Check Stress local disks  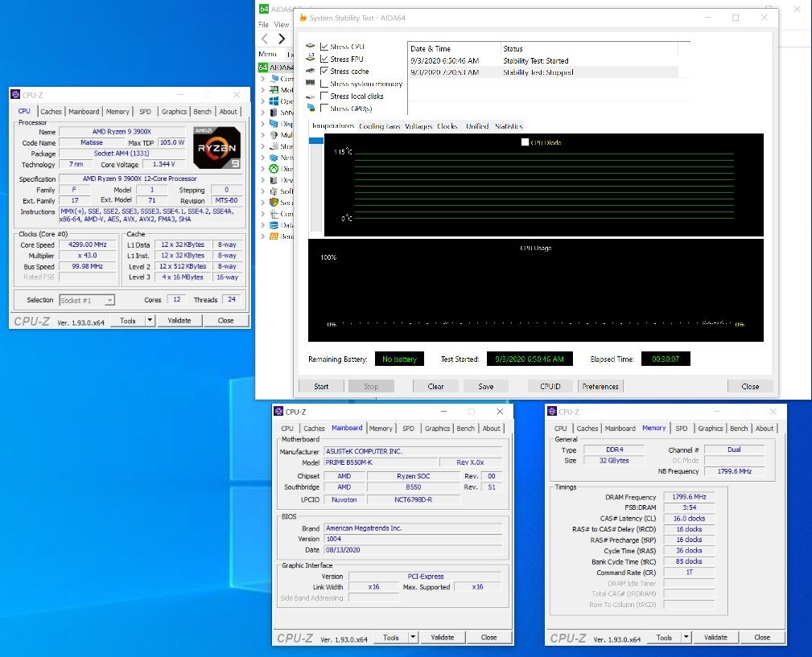pyautogui.click(x=324, y=96)
